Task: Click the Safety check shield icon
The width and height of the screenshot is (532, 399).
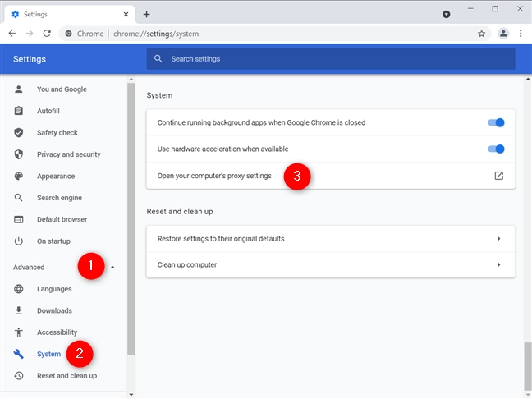Action: pos(19,132)
